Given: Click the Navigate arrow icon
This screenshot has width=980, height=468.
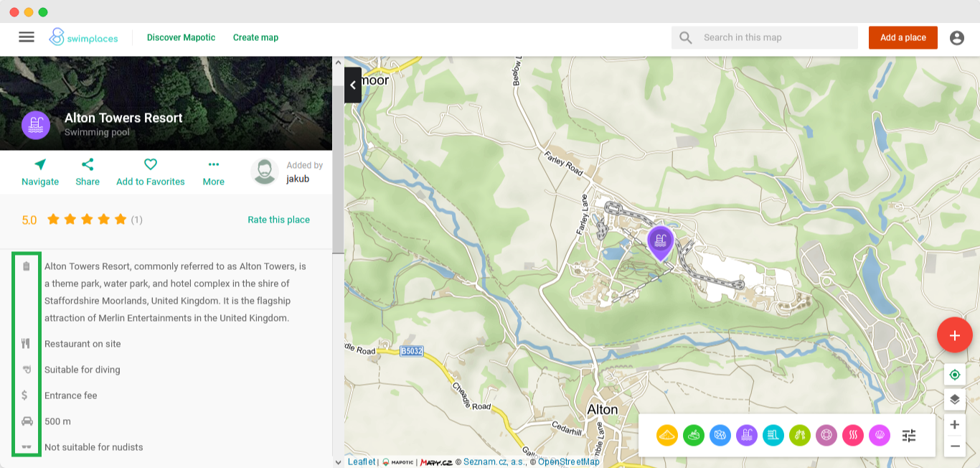Looking at the screenshot, I should pyautogui.click(x=40, y=164).
